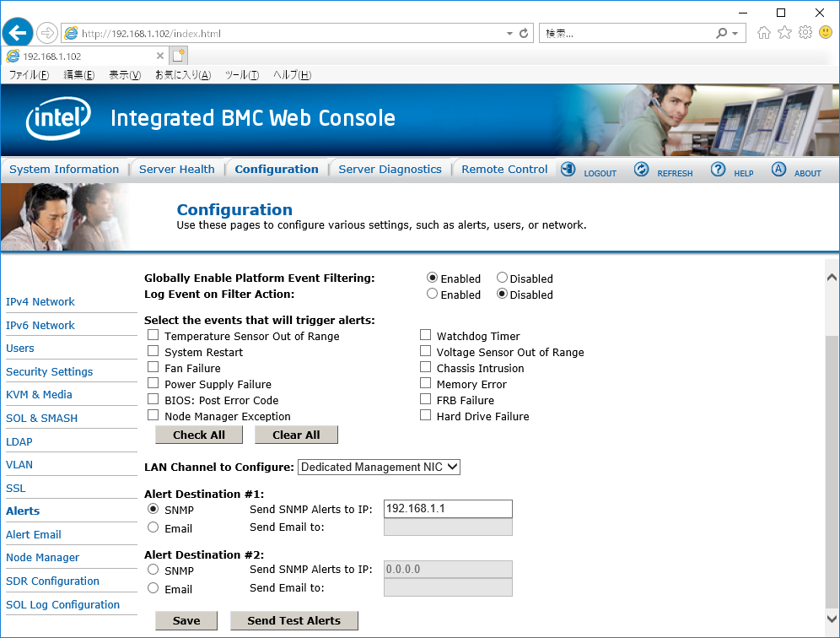
Task: Open the browser Tools gear icon
Action: pos(805,33)
